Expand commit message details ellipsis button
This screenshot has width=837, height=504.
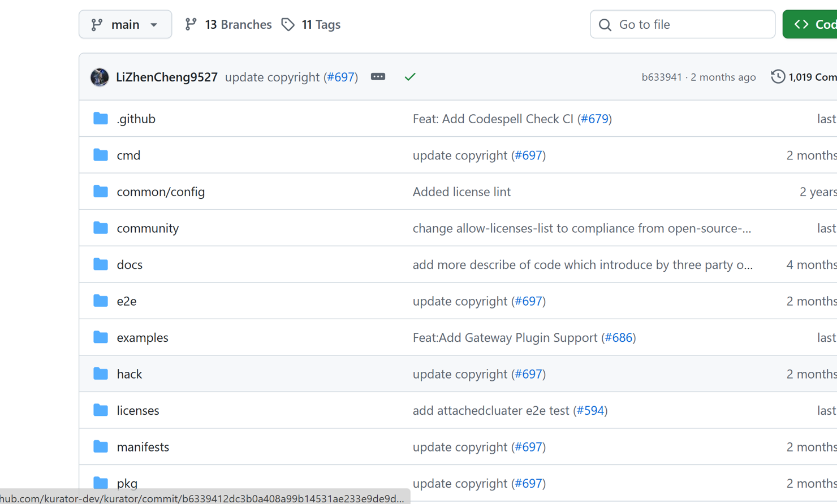[378, 76]
